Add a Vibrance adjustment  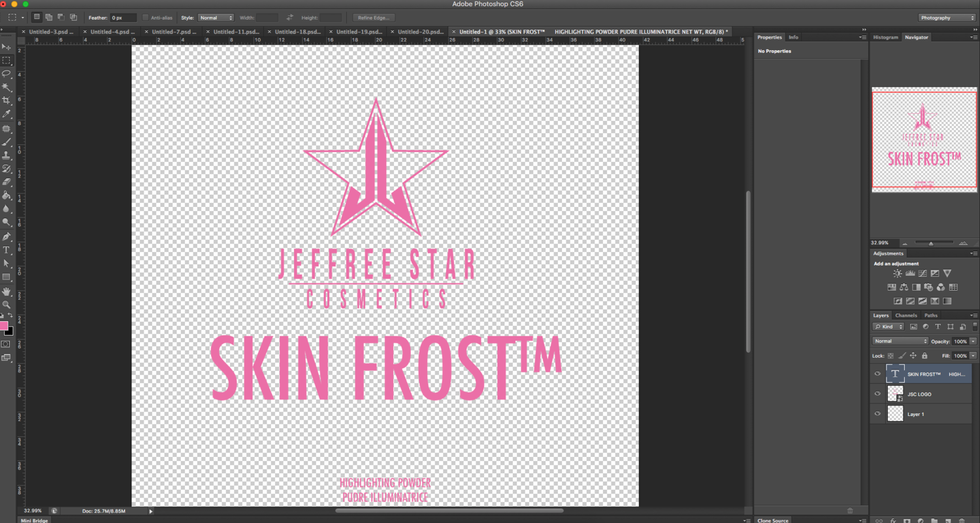pos(947,273)
